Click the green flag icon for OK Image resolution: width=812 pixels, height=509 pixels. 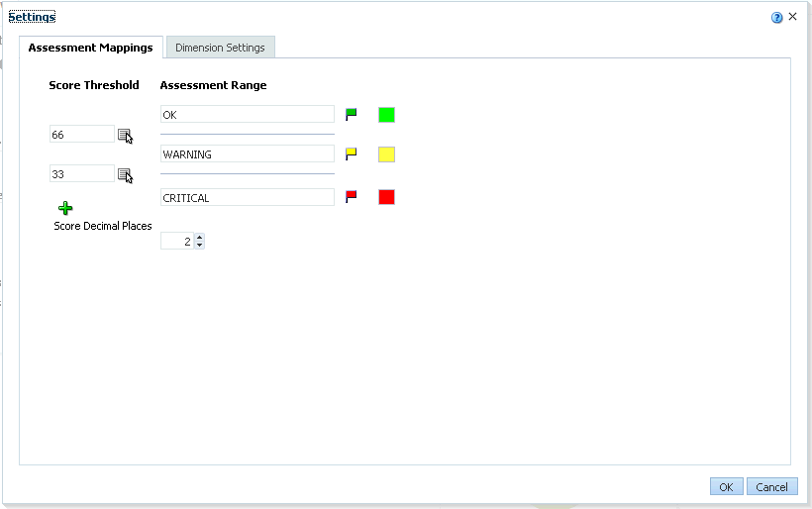[351, 115]
